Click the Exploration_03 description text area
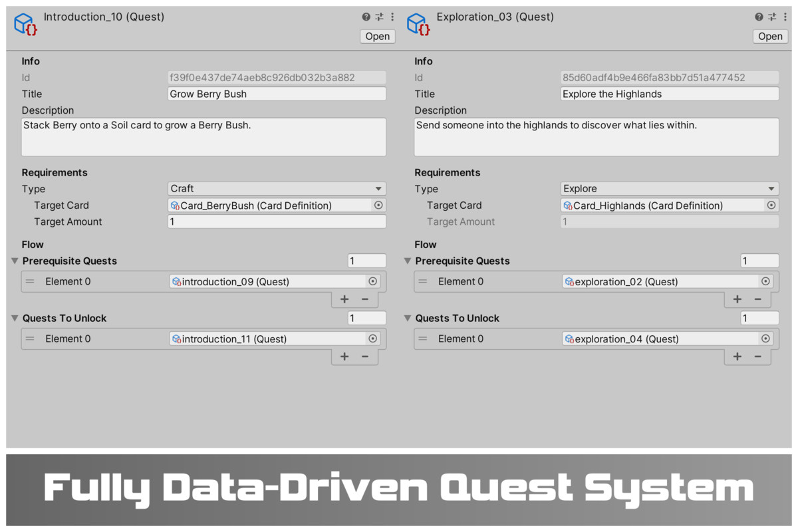The image size is (798, 532). 596,137
